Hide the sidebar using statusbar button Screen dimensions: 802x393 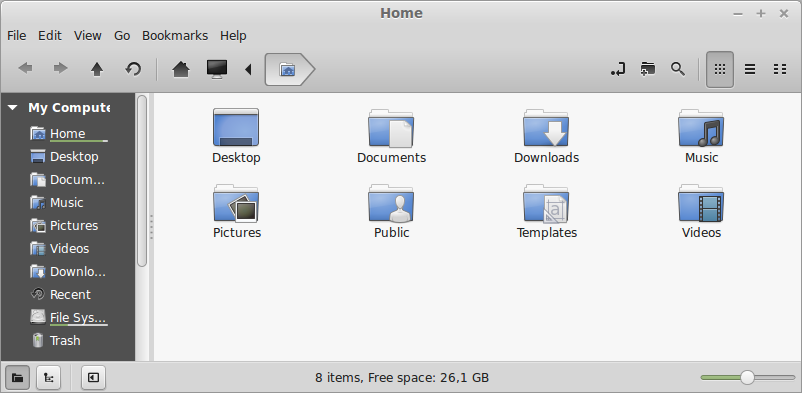93,378
